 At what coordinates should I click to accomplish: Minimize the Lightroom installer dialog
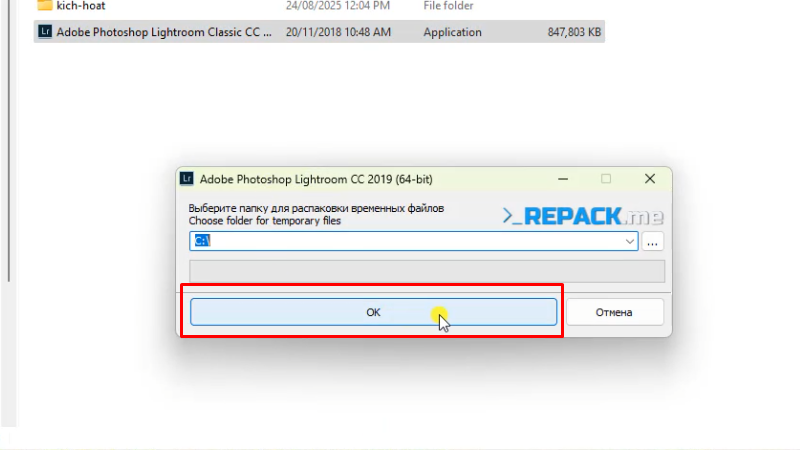coord(563,179)
